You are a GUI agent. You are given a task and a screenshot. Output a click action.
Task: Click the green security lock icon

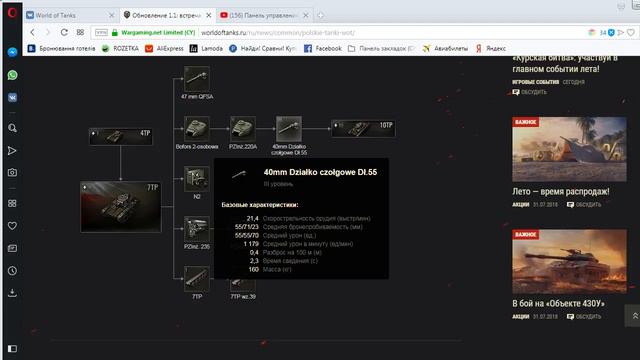click(115, 33)
